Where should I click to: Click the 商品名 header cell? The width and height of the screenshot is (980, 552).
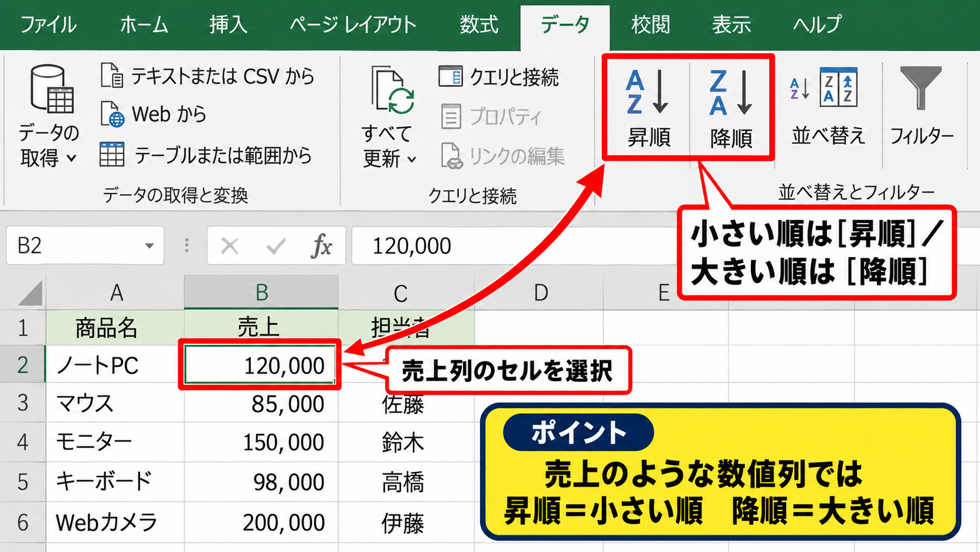[x=115, y=327]
